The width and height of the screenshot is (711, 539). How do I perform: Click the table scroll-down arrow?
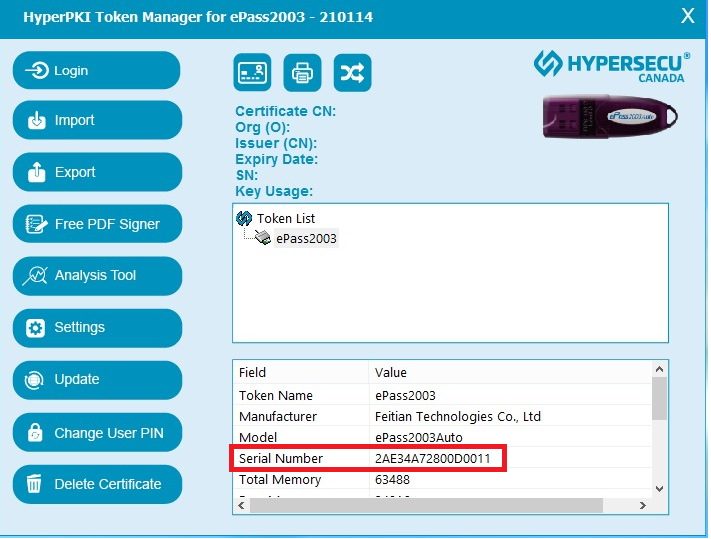[x=660, y=489]
